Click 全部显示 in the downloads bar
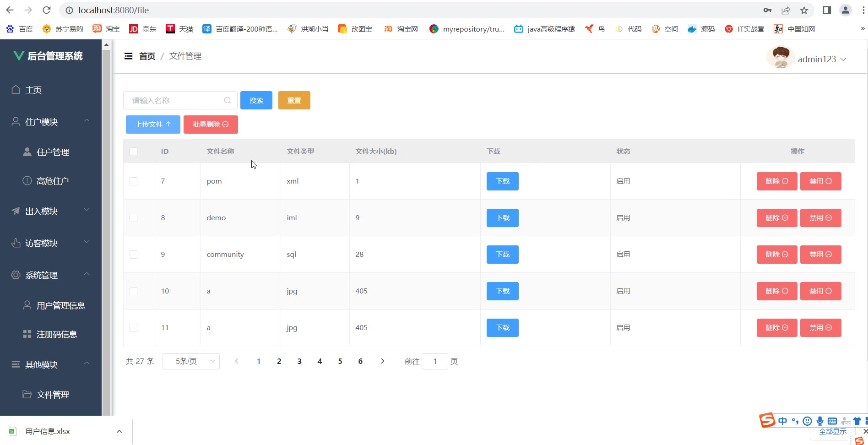 coord(833,431)
